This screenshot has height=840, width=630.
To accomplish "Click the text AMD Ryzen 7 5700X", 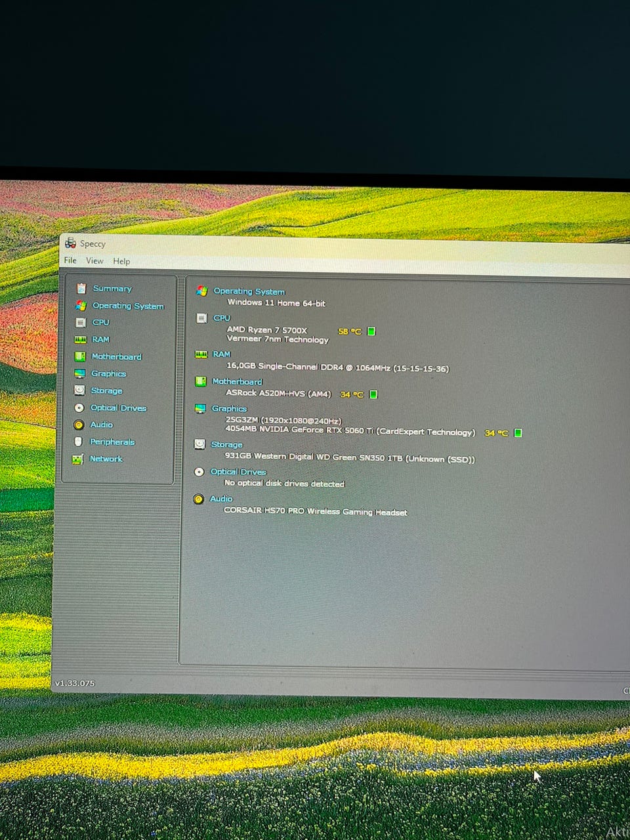I will point(266,330).
